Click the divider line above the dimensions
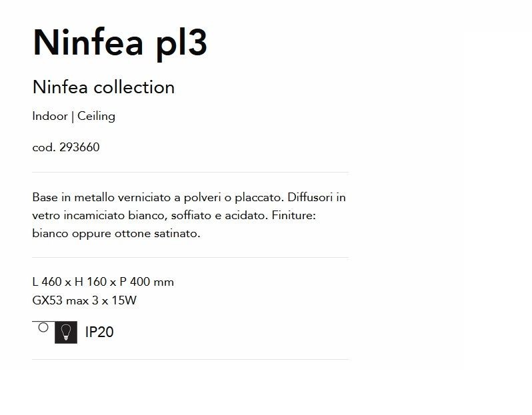 [x=191, y=258]
